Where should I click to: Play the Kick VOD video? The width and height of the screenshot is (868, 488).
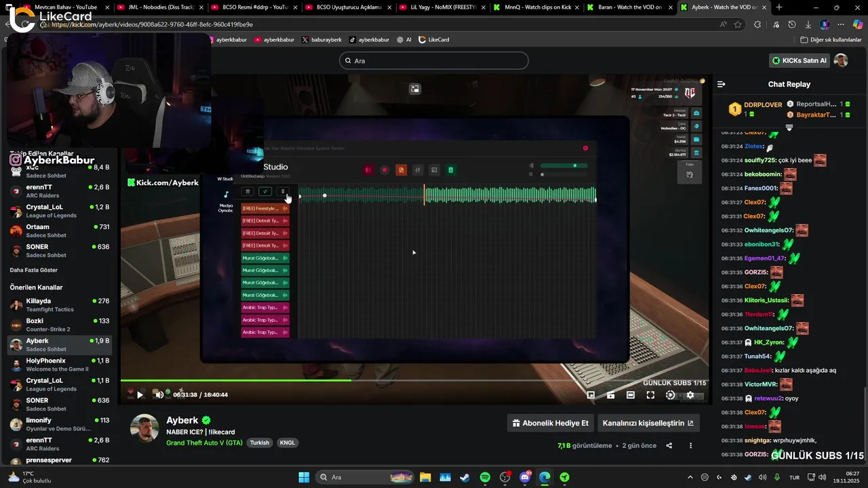tap(140, 394)
